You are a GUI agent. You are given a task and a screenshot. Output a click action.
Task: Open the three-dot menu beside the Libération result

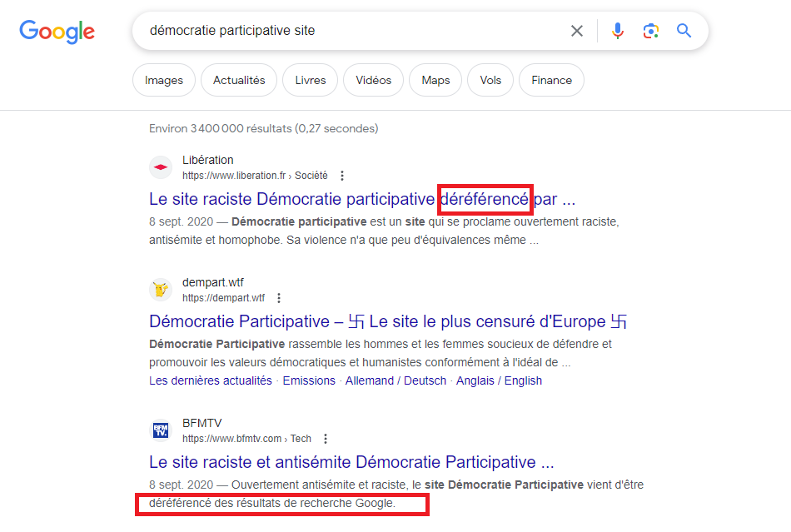342,176
